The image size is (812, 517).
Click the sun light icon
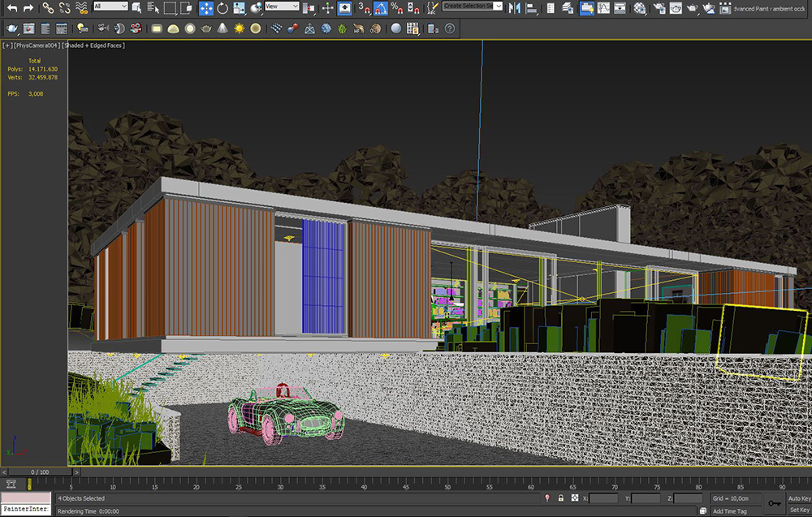[x=239, y=28]
